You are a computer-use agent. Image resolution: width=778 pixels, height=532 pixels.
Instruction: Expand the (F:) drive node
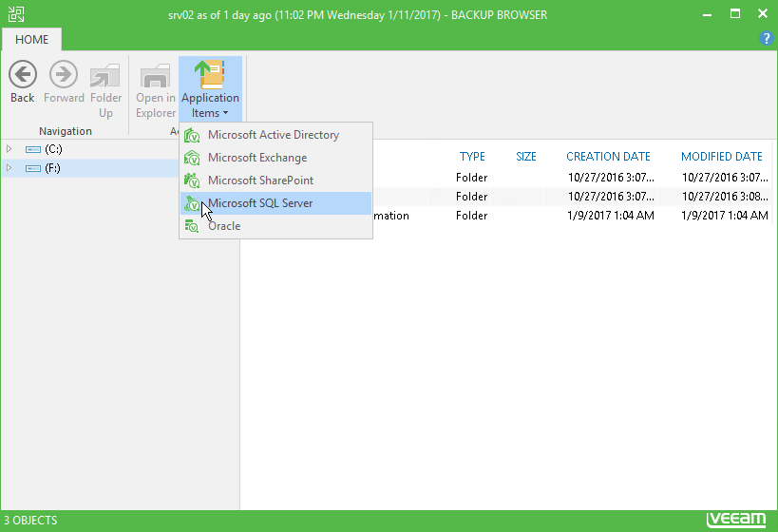[x=9, y=168]
